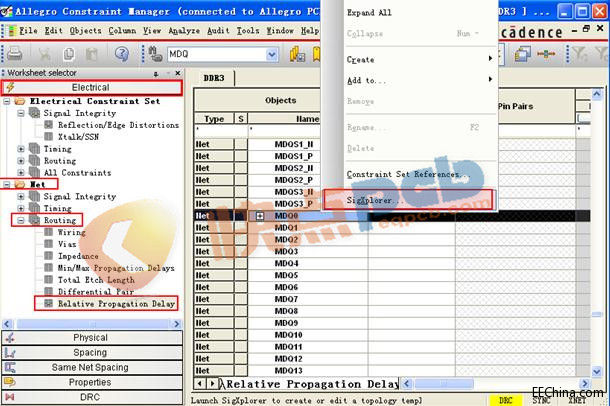Image resolution: width=610 pixels, height=406 pixels.
Task: Click the Properties section icon
Action: point(10,382)
